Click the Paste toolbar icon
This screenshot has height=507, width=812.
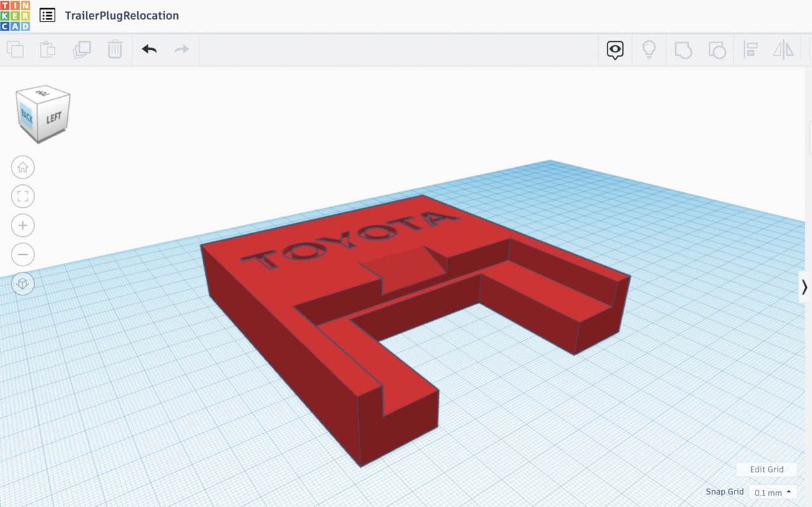48,50
